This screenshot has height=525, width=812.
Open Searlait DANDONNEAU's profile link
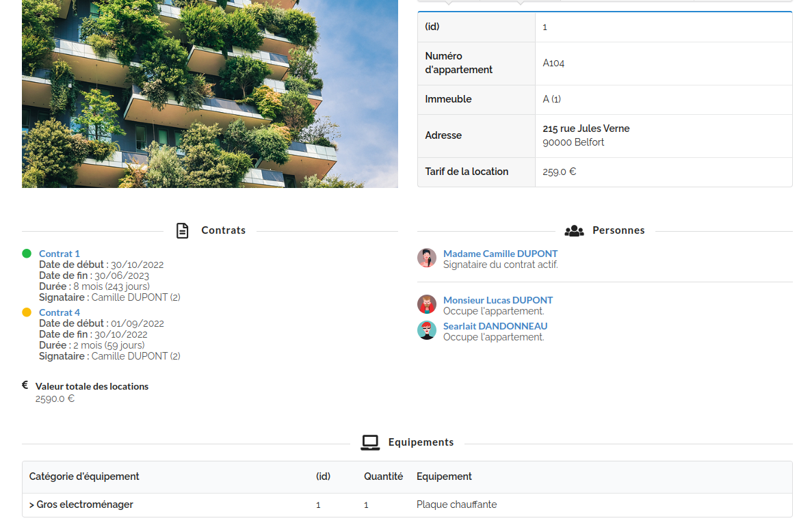coord(495,326)
